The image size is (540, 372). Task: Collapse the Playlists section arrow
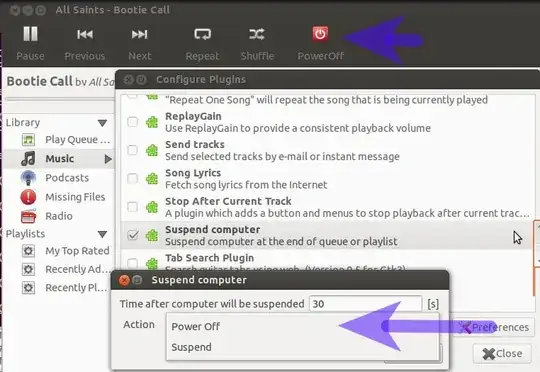point(102,234)
